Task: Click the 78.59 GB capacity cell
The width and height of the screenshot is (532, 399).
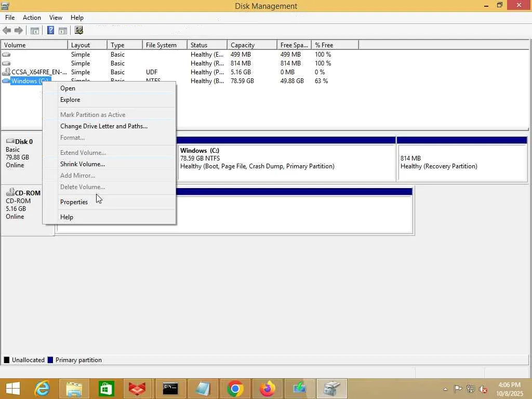Action: click(x=242, y=81)
